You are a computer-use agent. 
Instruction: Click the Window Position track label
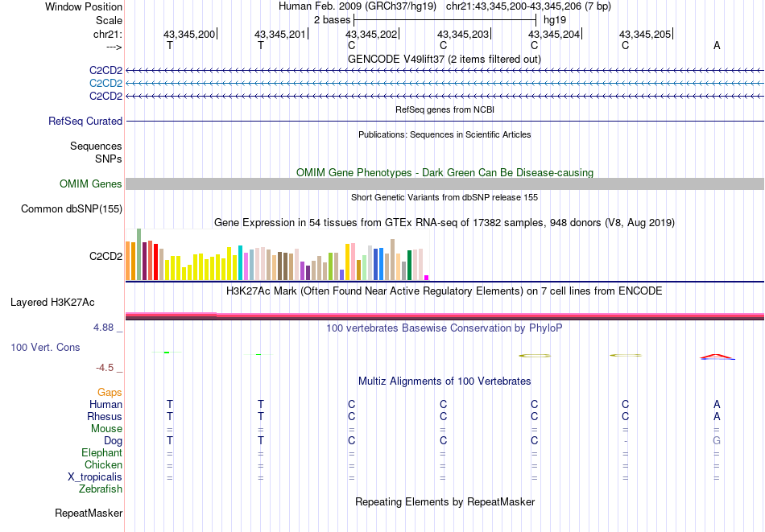[84, 6]
